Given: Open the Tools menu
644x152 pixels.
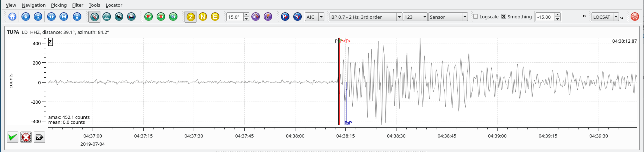Looking at the screenshot, I should tap(94, 5).
